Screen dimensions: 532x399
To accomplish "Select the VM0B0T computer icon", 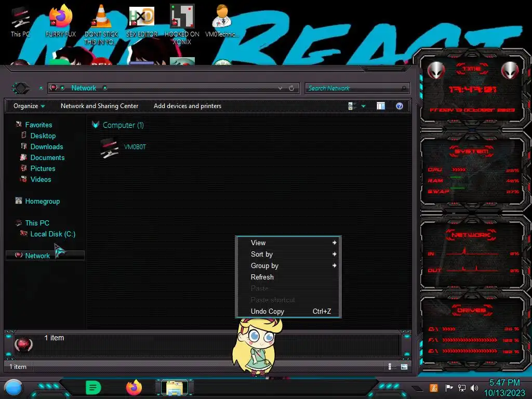I will (x=109, y=148).
